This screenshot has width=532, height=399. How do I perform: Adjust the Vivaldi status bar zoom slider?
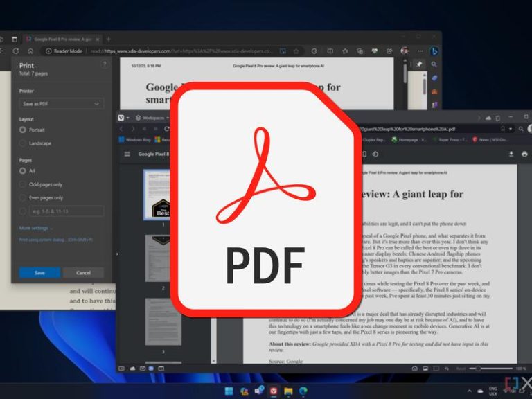[491, 369]
